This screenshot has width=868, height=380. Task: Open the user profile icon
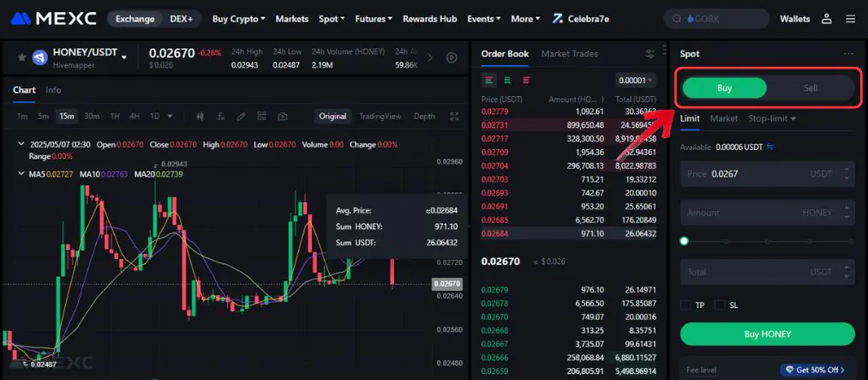(827, 19)
